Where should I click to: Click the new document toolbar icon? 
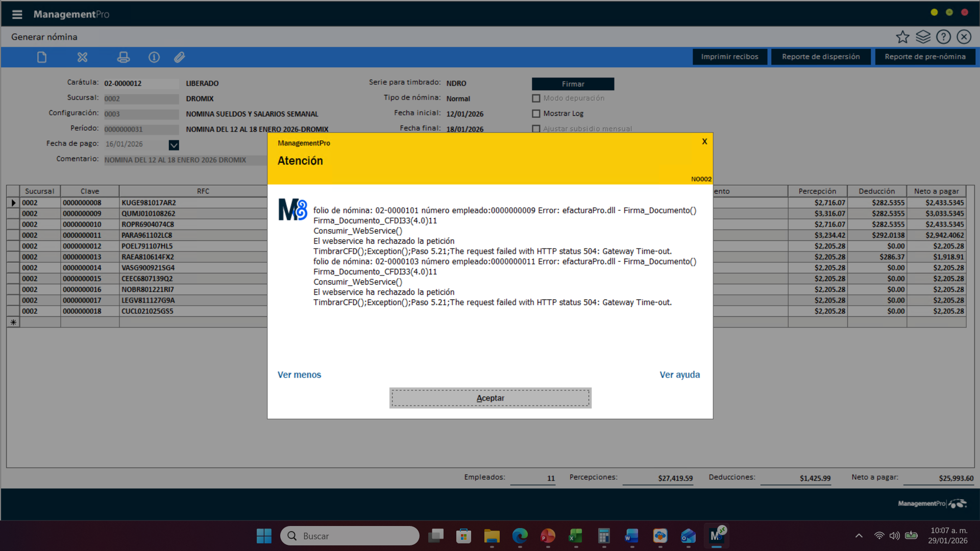point(42,57)
